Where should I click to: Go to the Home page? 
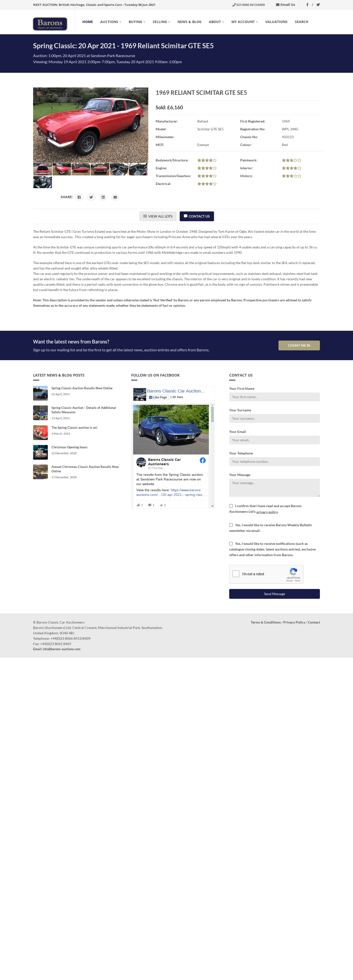coord(88,22)
